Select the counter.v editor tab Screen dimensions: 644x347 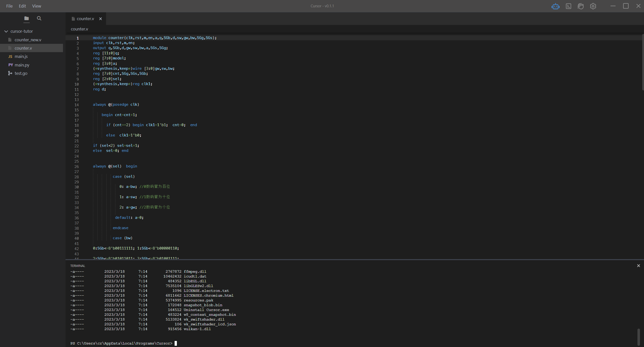tap(86, 19)
